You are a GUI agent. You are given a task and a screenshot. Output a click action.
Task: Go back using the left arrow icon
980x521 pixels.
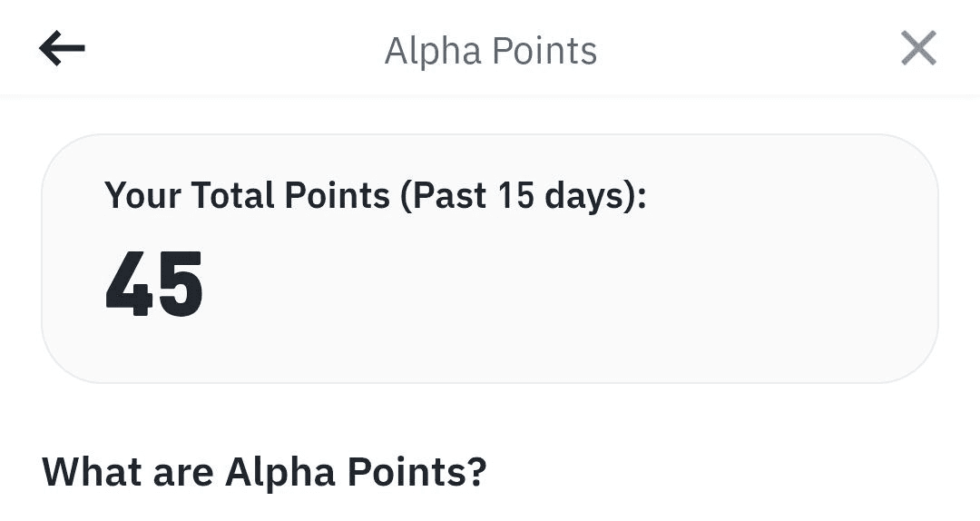pos(62,49)
